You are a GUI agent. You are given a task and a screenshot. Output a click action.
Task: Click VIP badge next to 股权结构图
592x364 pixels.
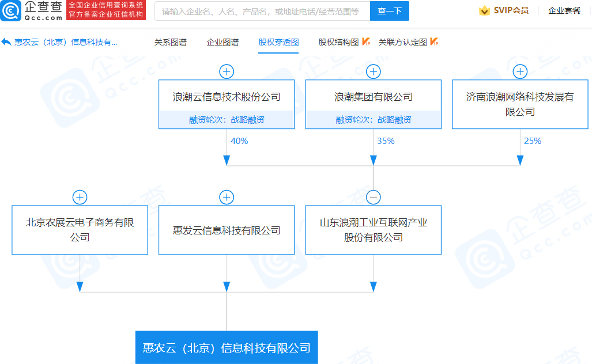tap(366, 42)
